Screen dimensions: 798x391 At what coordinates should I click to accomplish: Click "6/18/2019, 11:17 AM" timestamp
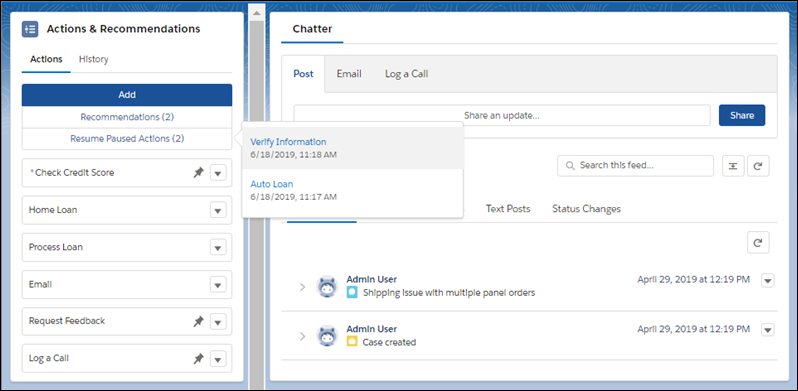(x=293, y=197)
